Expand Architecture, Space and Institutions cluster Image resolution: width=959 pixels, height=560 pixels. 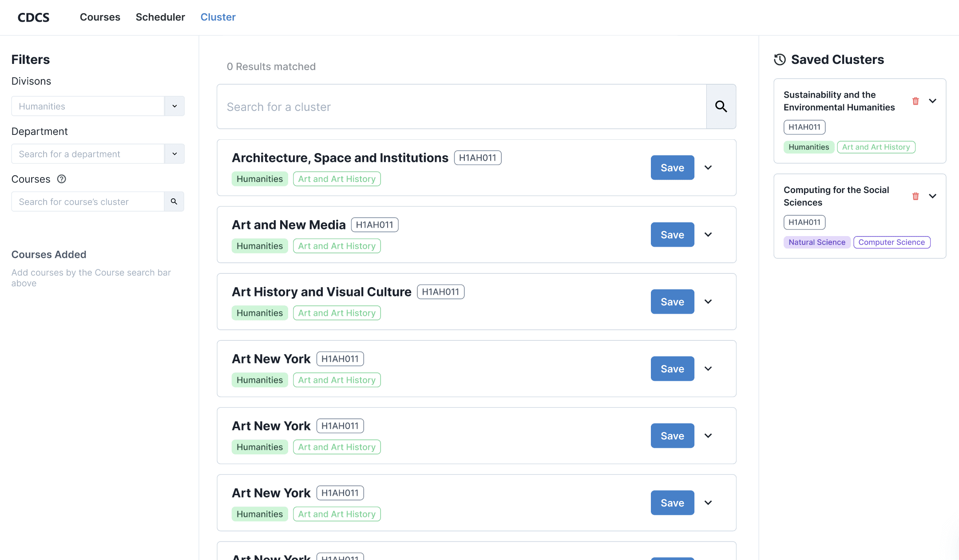708,168
